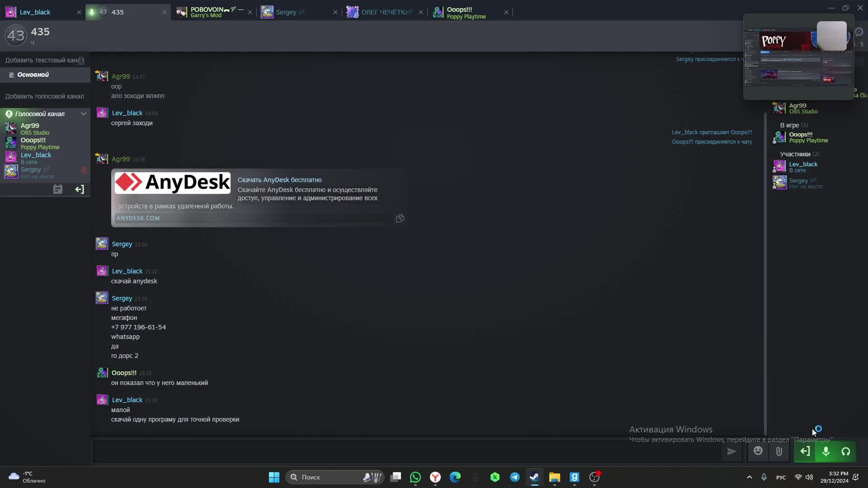Open the ANYDESK.COM link
Image resolution: width=868 pixels, height=488 pixels.
(138, 218)
